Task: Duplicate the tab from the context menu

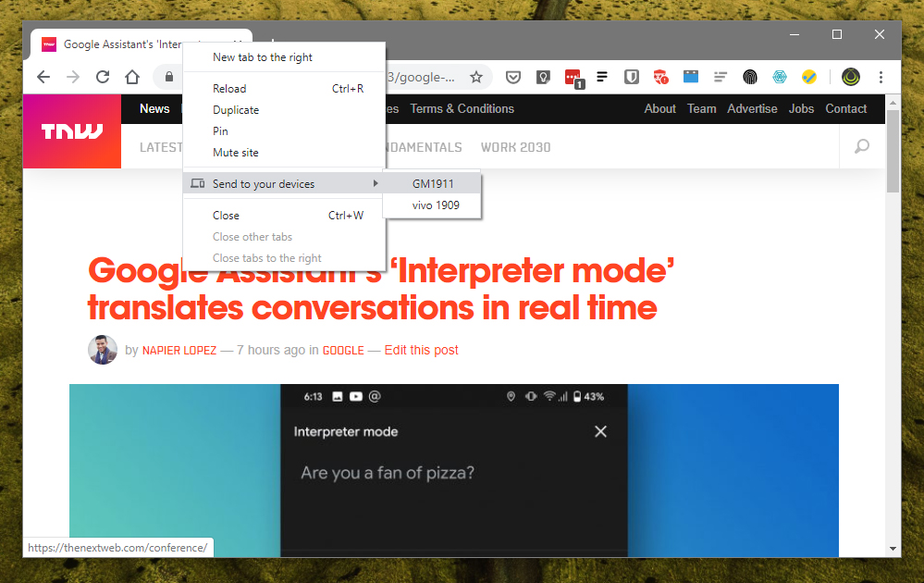Action: [285, 109]
